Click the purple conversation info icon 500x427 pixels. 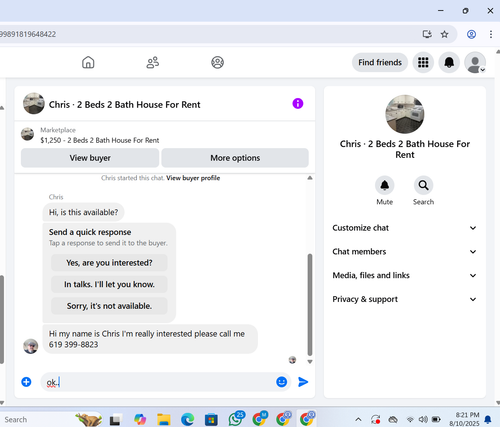tap(298, 104)
